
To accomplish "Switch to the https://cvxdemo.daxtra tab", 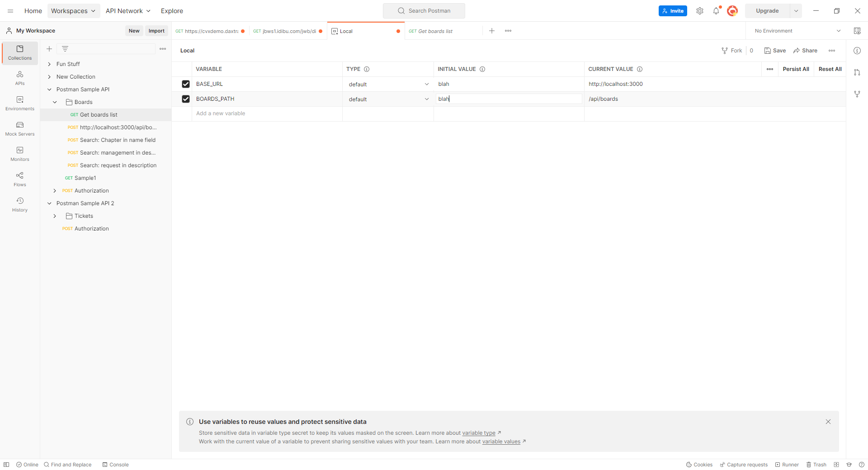I will 210,31.
